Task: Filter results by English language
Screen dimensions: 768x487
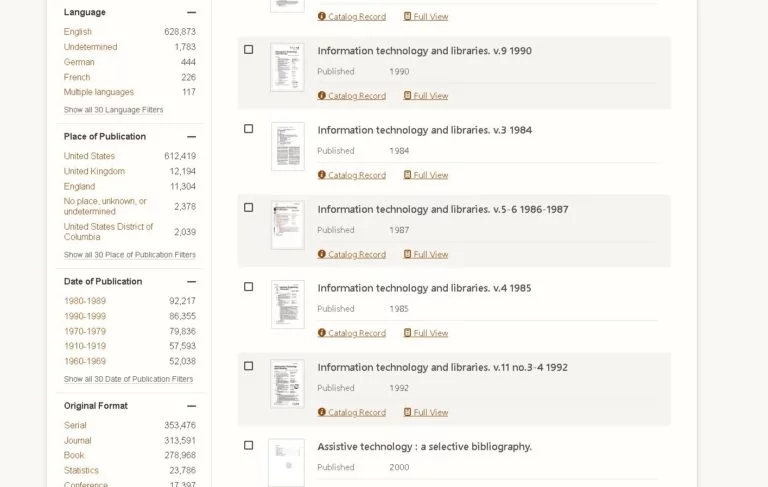Action: click(x=78, y=32)
